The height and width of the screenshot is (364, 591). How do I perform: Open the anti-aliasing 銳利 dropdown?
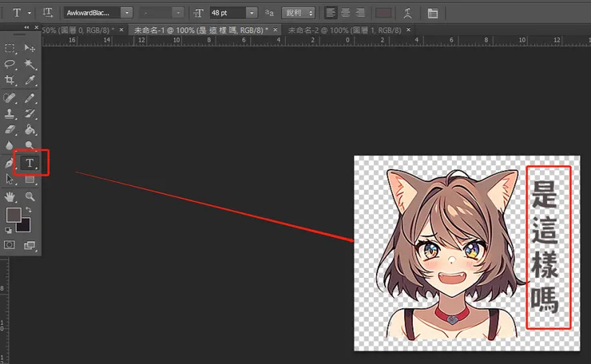point(298,13)
